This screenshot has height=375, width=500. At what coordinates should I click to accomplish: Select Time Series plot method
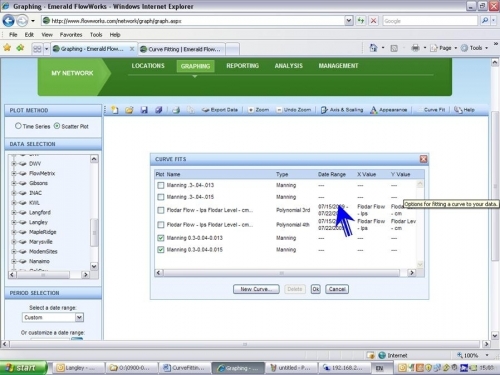click(18, 126)
